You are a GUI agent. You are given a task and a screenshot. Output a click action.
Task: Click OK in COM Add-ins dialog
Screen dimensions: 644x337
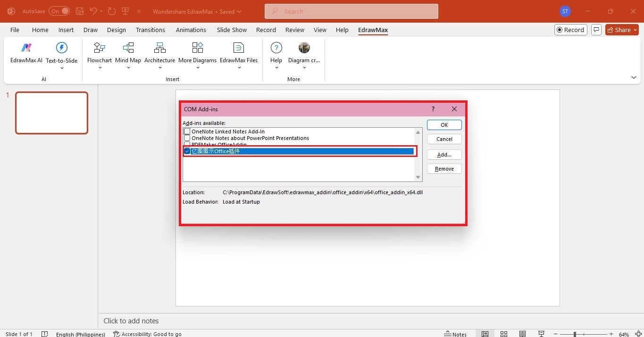444,125
